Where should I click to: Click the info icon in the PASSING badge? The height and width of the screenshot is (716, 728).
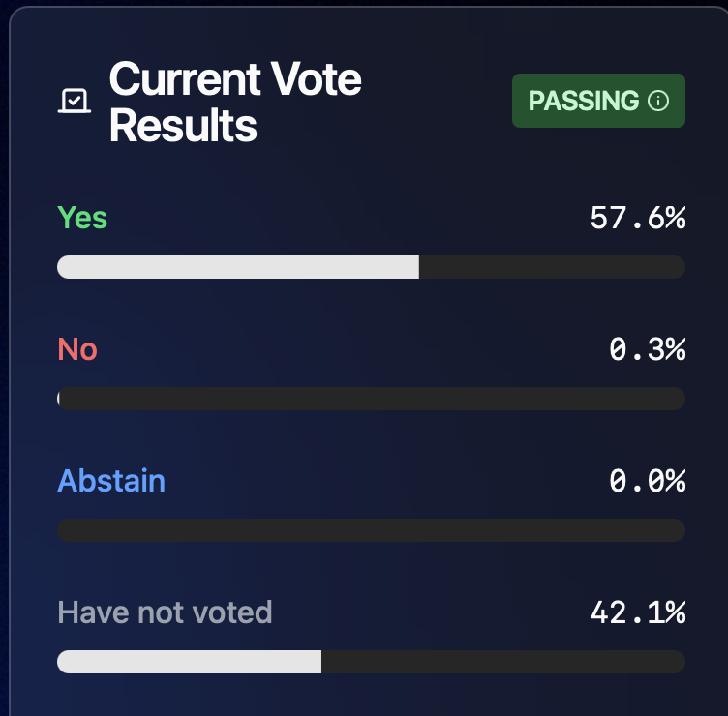coord(658,101)
